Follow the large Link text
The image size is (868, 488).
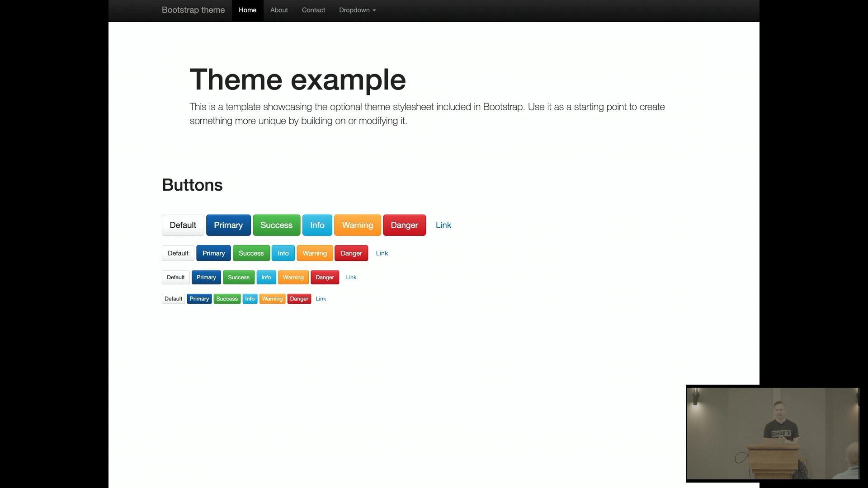pos(443,225)
